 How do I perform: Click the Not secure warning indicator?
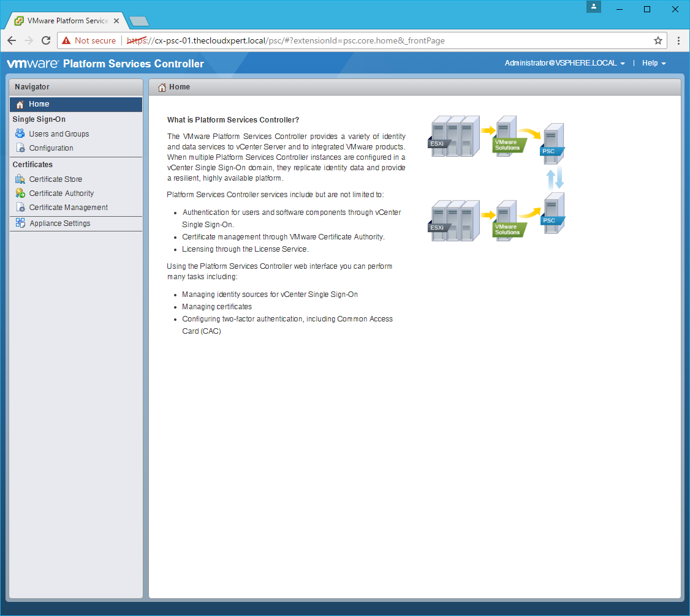tap(89, 41)
